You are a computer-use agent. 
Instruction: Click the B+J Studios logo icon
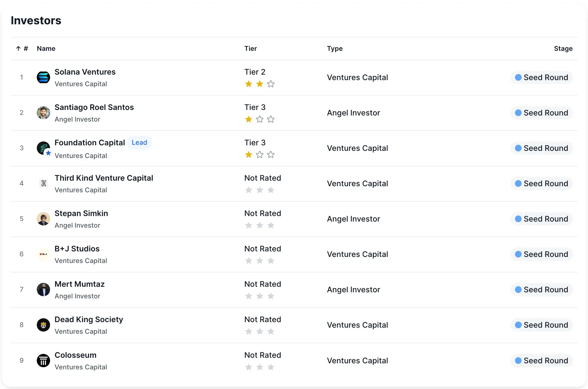43,254
